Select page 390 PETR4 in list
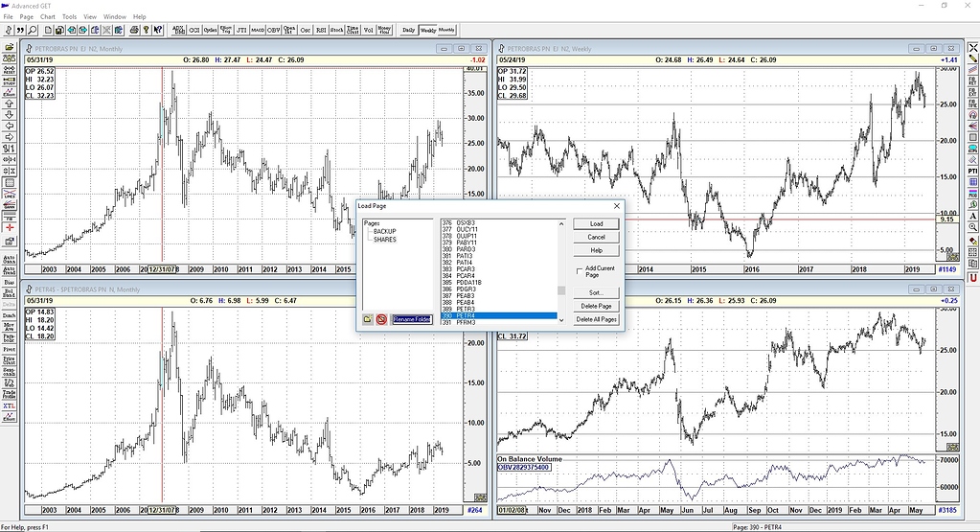980x532 pixels. [499, 316]
